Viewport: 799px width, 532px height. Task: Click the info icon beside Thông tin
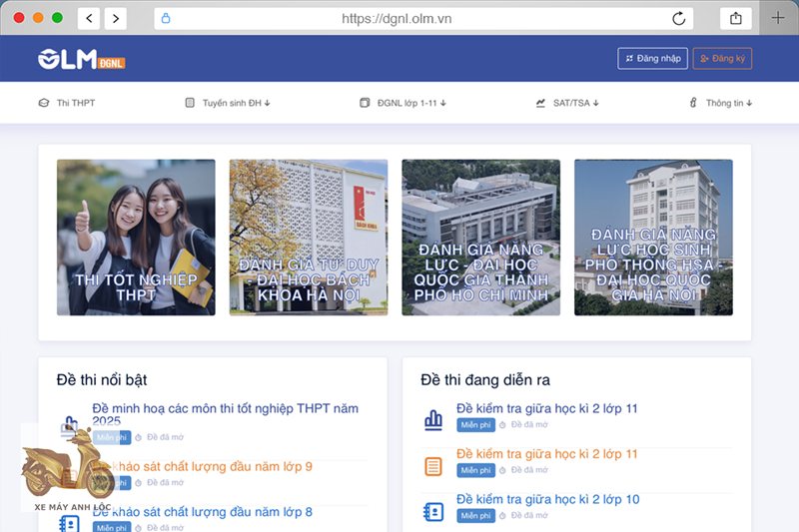click(x=693, y=103)
